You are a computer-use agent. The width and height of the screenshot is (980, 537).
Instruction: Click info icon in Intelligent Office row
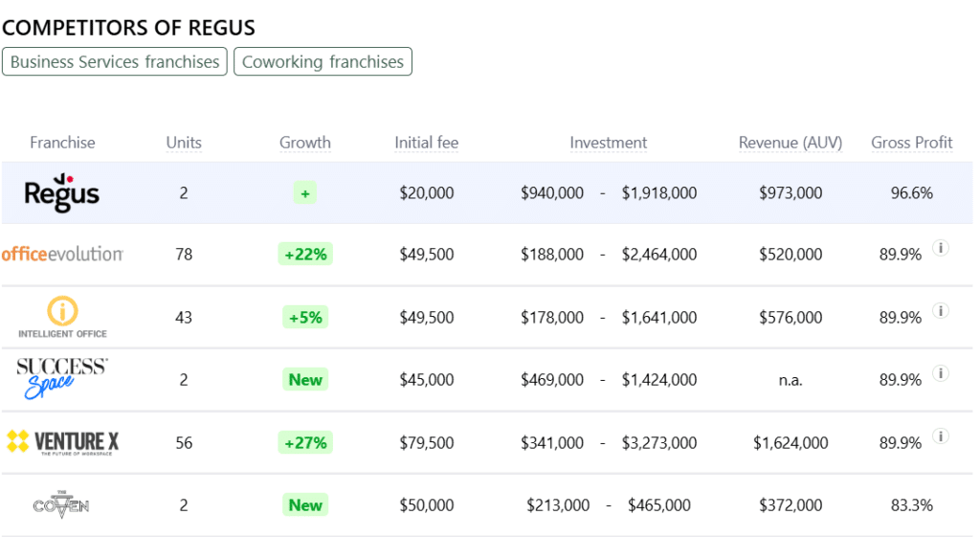click(941, 311)
